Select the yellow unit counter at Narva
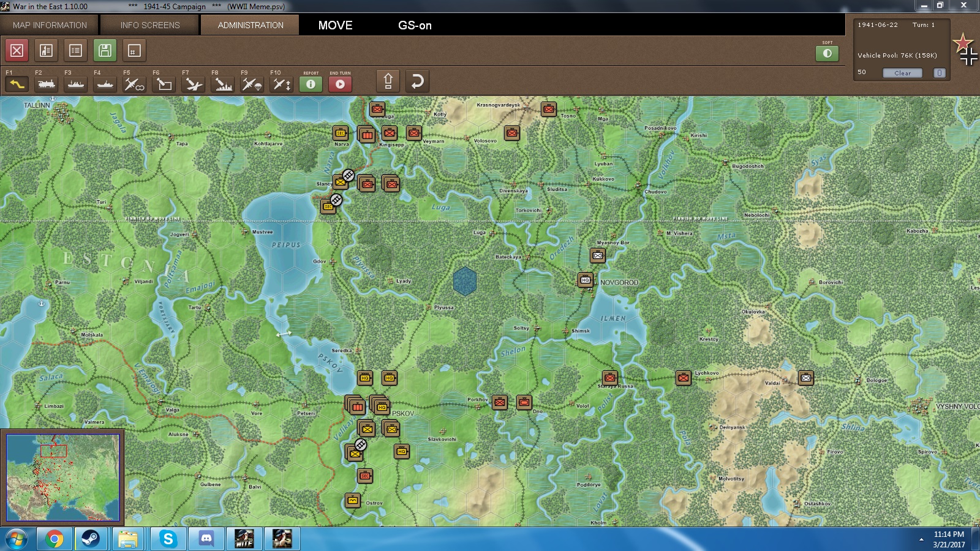This screenshot has width=980, height=551. 341,133
